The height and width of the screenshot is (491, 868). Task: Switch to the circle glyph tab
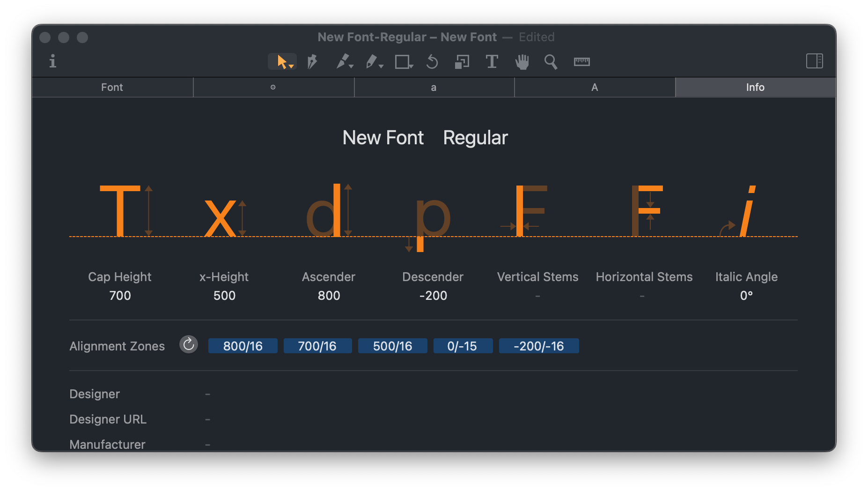pyautogui.click(x=273, y=87)
